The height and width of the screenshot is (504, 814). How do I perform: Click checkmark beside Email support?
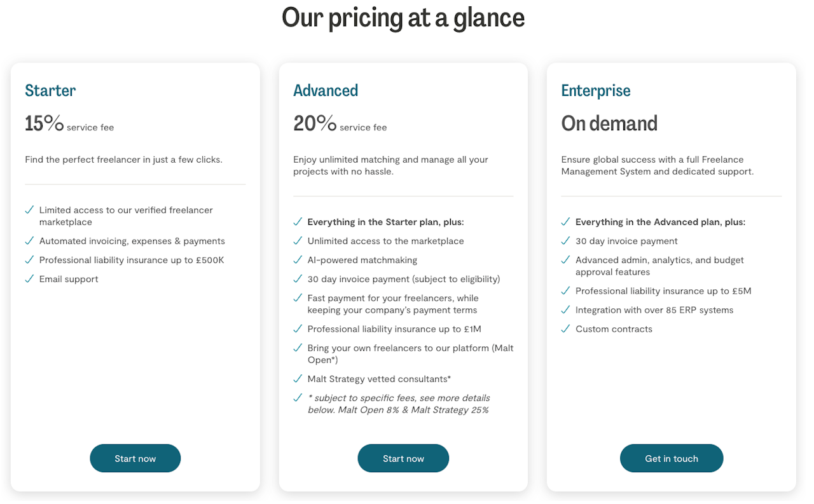29,279
